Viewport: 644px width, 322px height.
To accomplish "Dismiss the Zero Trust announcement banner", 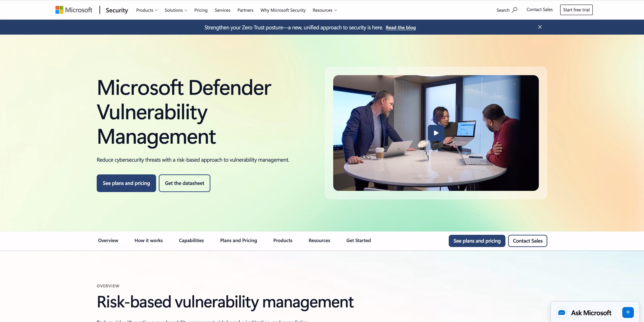I will tap(540, 27).
